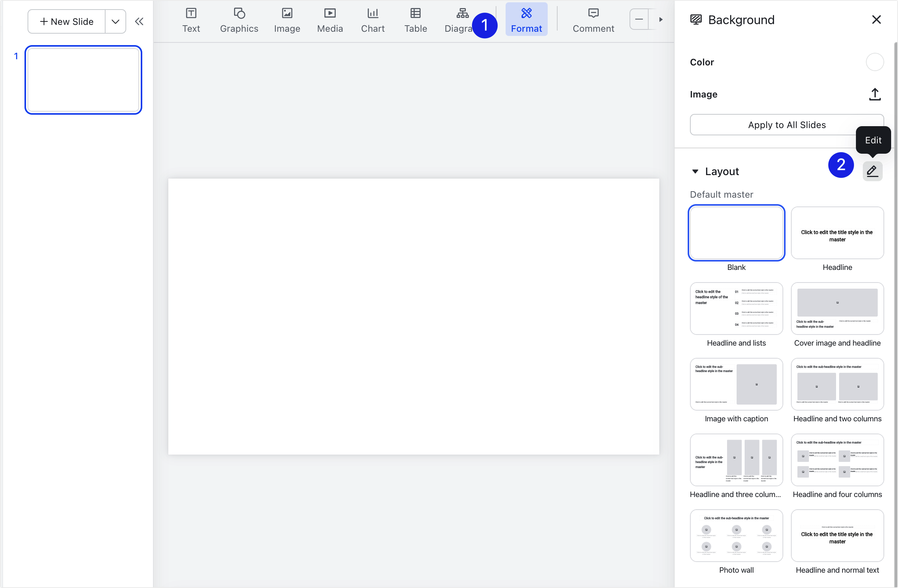Click the Media toolbar icon
898x588 pixels.
pos(330,20)
